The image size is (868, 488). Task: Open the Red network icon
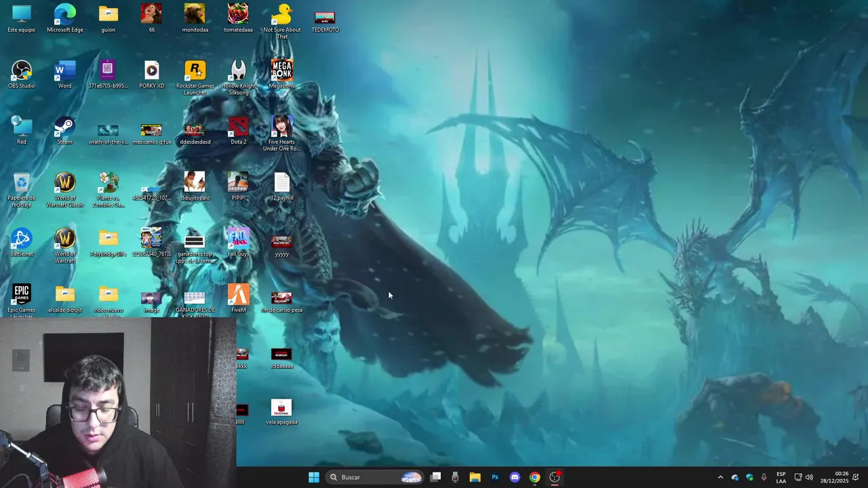click(x=22, y=130)
